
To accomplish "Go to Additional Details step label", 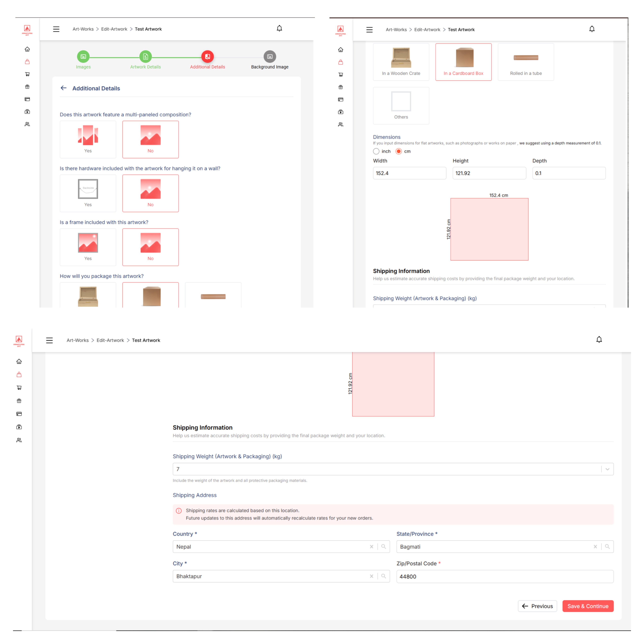I will coord(207,67).
